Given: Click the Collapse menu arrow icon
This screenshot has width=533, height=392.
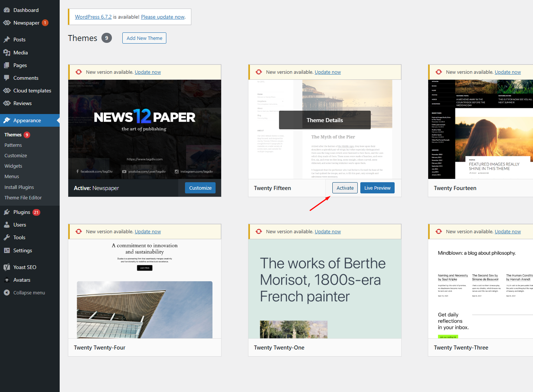Looking at the screenshot, I should [7, 293].
